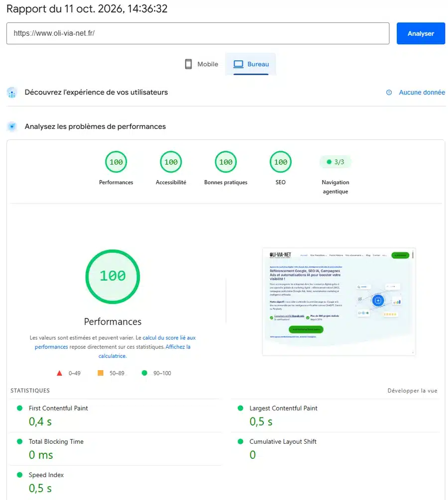
Task: Click the green dot beside Speed Index
Action: 20,475
